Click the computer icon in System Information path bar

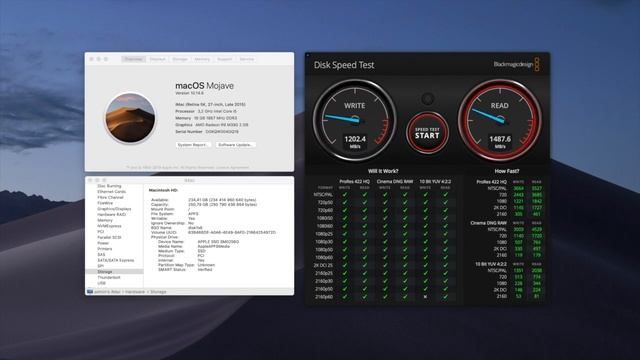(90, 291)
